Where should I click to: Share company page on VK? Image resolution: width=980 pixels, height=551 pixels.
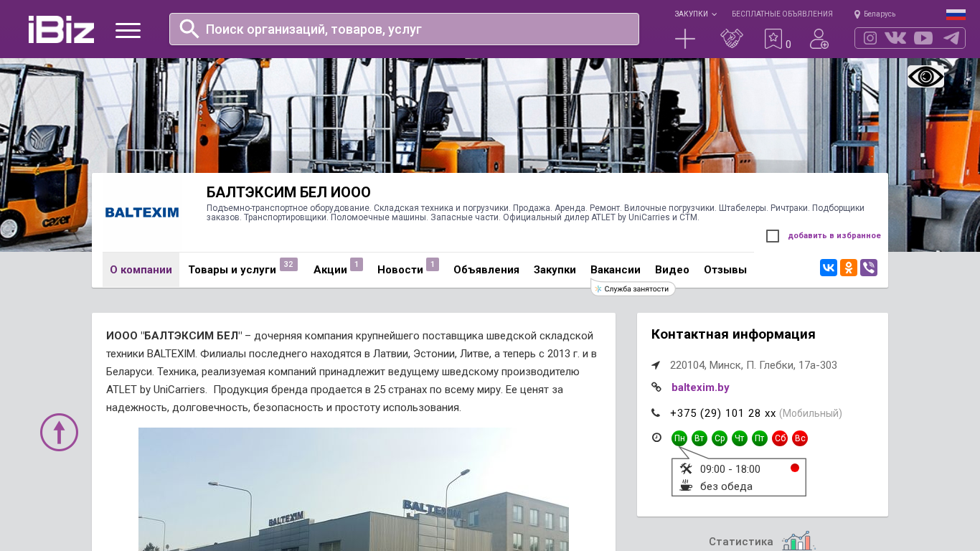tap(829, 268)
